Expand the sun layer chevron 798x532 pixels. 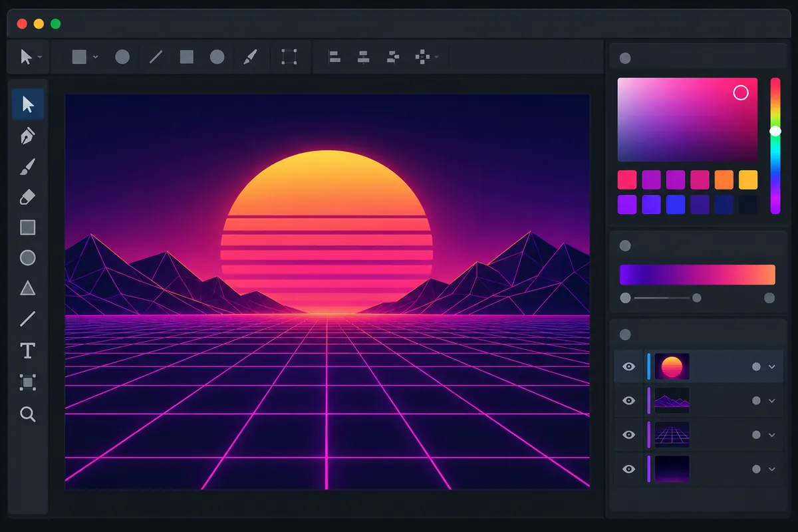tap(772, 366)
